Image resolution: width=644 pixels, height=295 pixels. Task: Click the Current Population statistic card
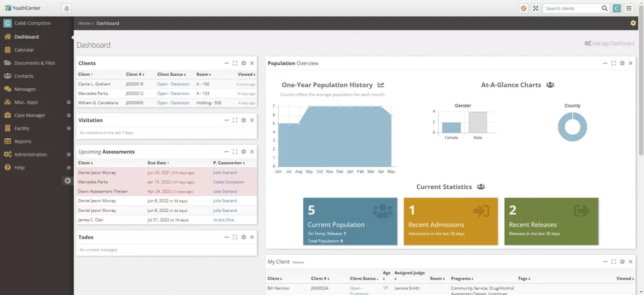coord(350,221)
